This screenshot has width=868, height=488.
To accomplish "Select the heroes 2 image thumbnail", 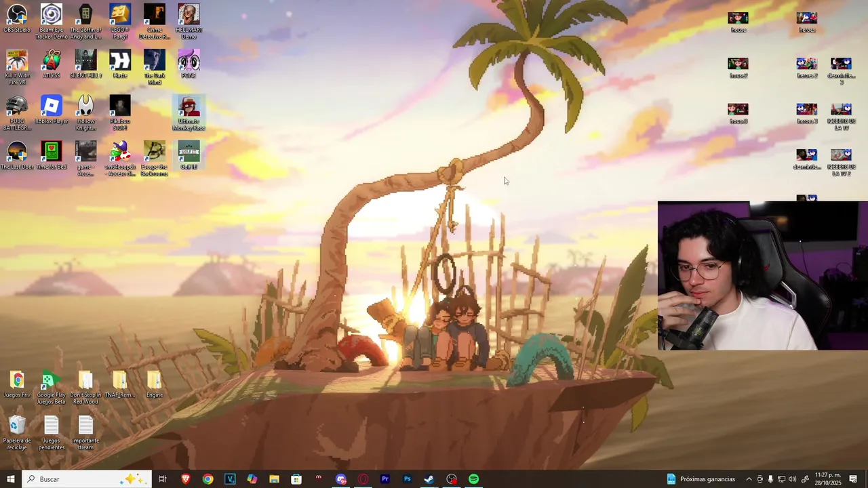I will (x=806, y=68).
